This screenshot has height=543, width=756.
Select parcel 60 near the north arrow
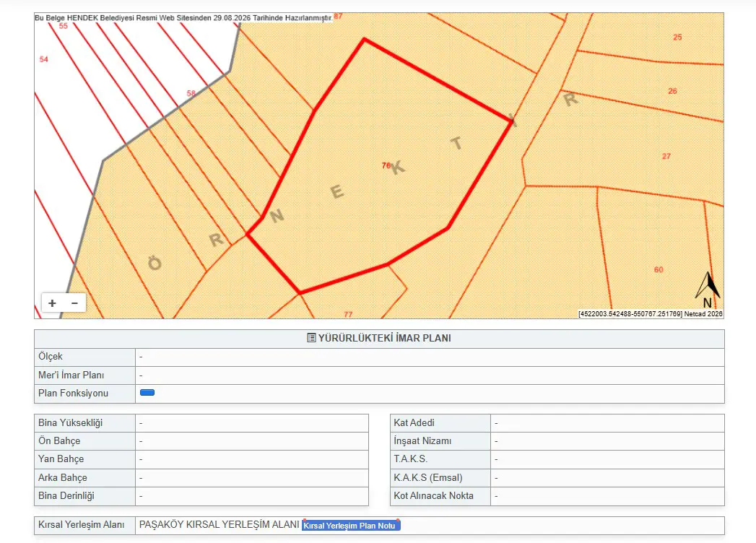tap(659, 269)
